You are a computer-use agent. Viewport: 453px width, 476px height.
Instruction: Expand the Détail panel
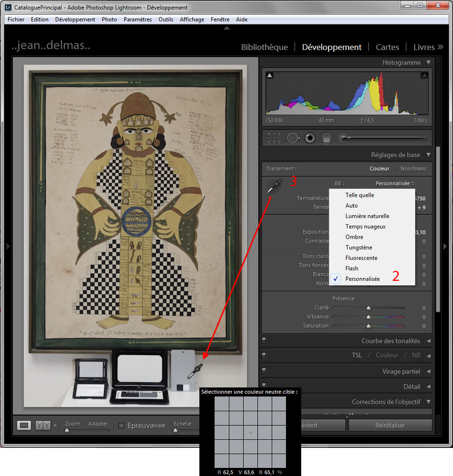(x=429, y=387)
